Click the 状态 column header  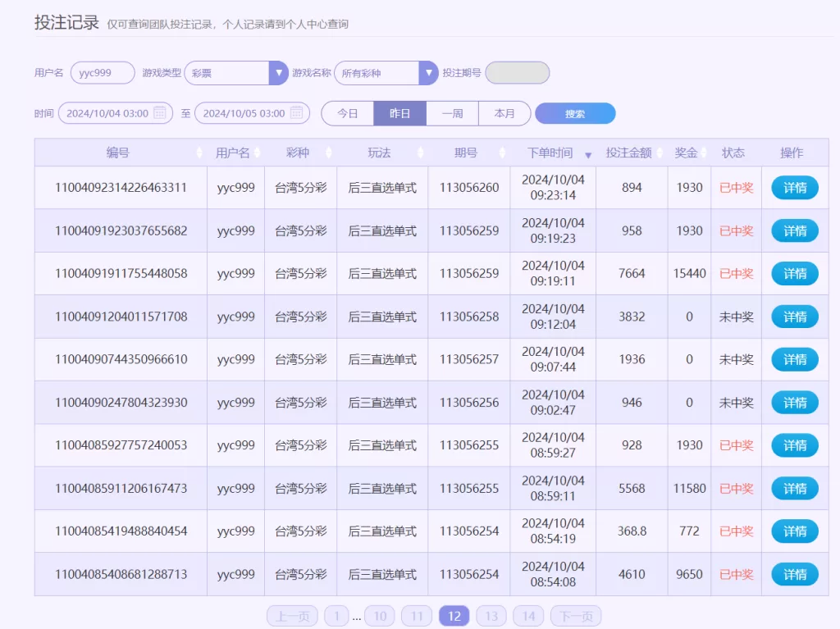(733, 153)
